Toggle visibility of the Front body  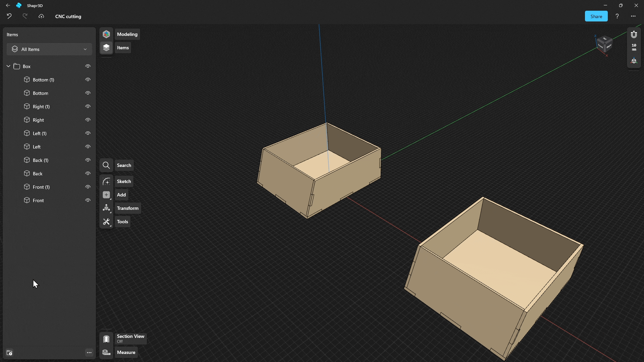(x=88, y=200)
